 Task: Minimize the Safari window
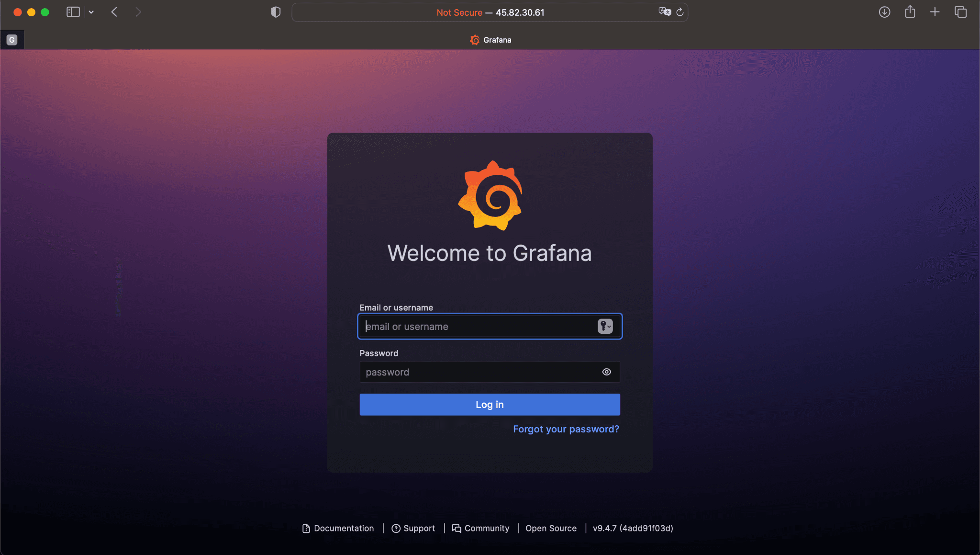pos(32,12)
